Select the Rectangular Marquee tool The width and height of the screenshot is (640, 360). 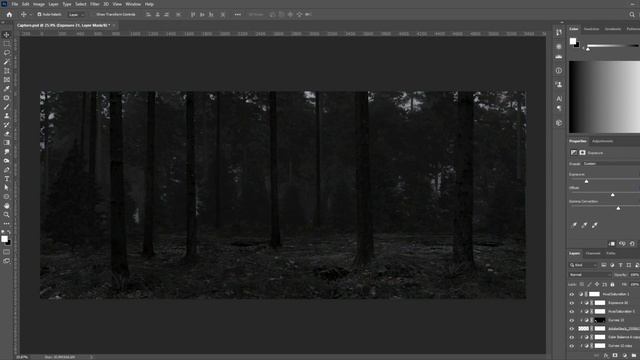tap(7, 44)
